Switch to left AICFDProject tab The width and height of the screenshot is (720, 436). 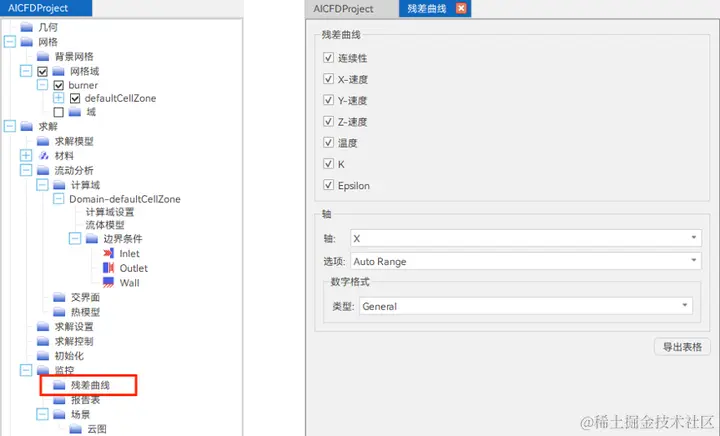coord(46,8)
